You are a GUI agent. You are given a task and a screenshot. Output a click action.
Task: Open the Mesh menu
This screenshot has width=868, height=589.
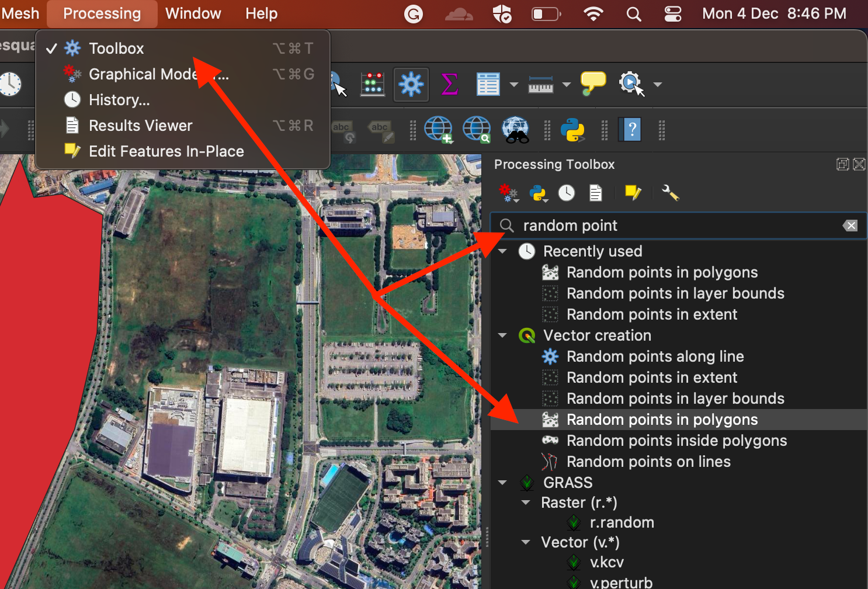click(x=20, y=13)
